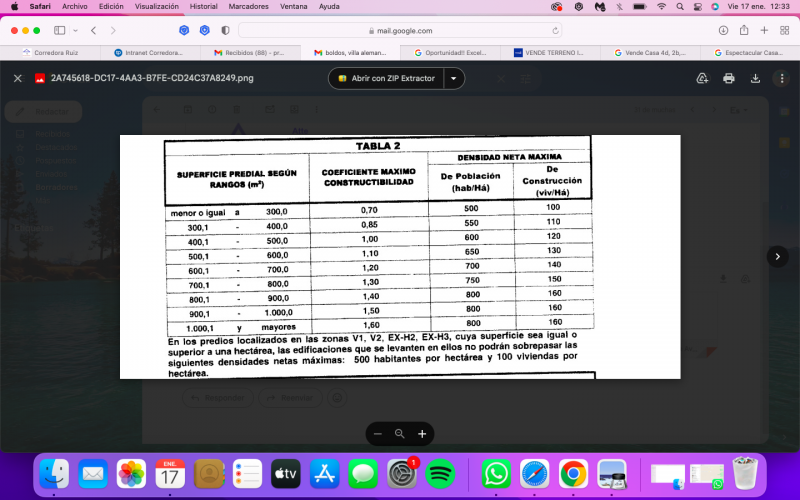Show Safari downloads

[723, 31]
